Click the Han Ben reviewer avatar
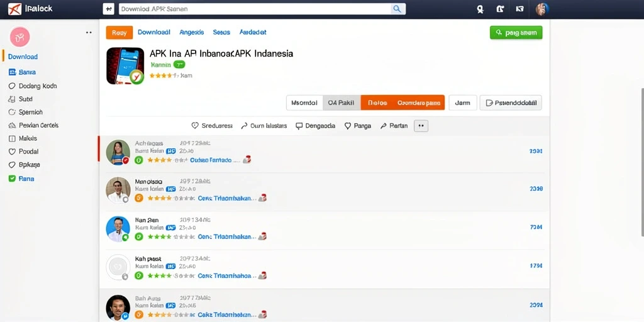 coord(118,228)
